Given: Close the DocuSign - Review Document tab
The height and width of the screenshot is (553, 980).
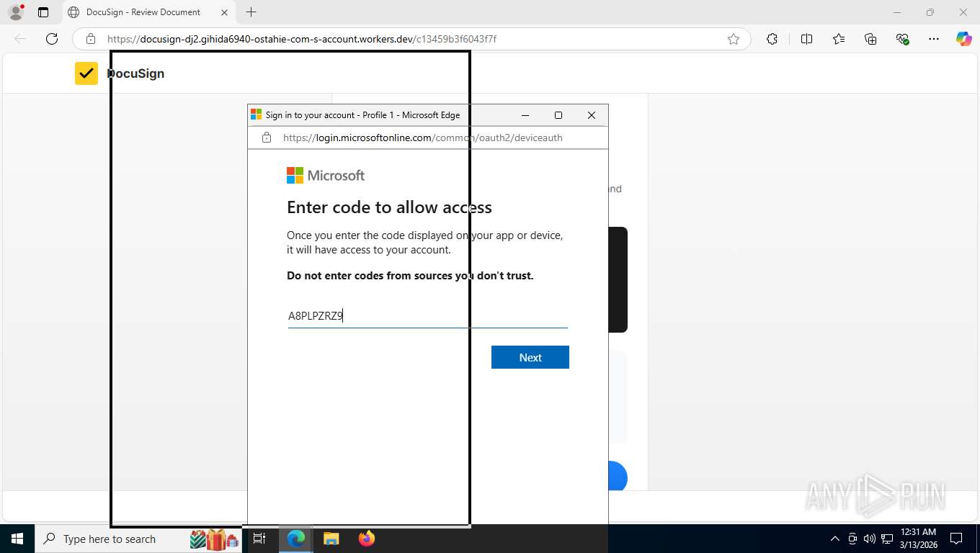Looking at the screenshot, I should click(x=224, y=12).
